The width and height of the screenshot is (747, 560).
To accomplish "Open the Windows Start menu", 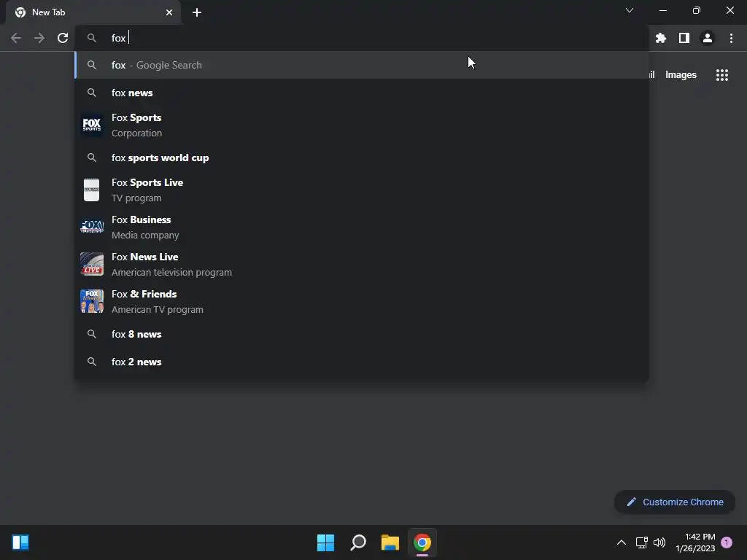I will [x=326, y=542].
